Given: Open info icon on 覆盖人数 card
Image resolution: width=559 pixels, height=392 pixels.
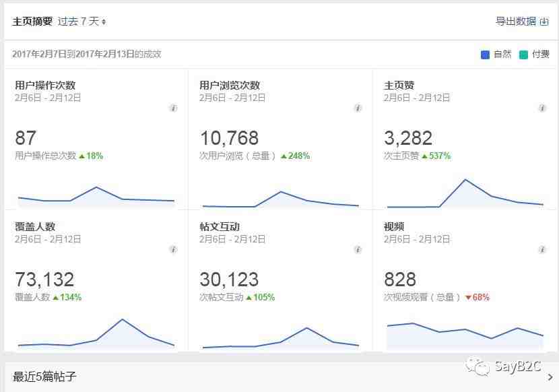Looking at the screenshot, I should click(x=173, y=249).
